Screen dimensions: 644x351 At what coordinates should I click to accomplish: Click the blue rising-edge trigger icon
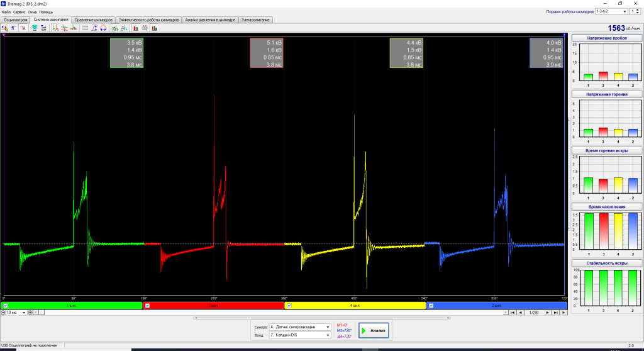point(14,28)
